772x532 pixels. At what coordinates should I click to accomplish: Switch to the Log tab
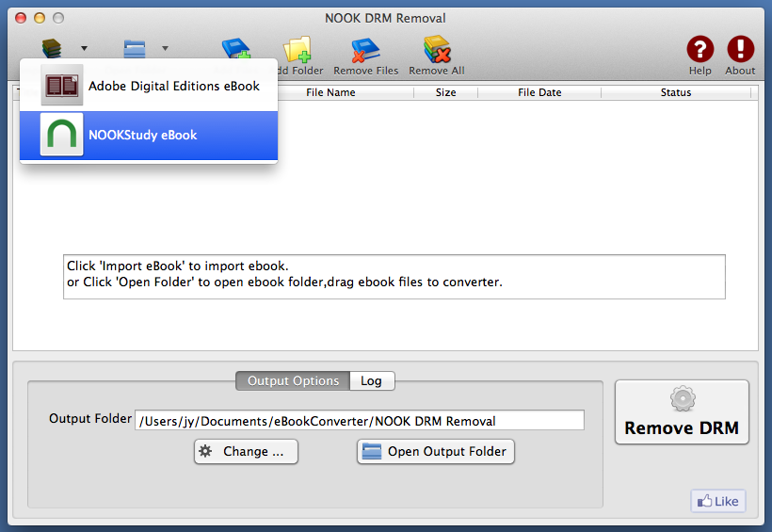tap(372, 380)
